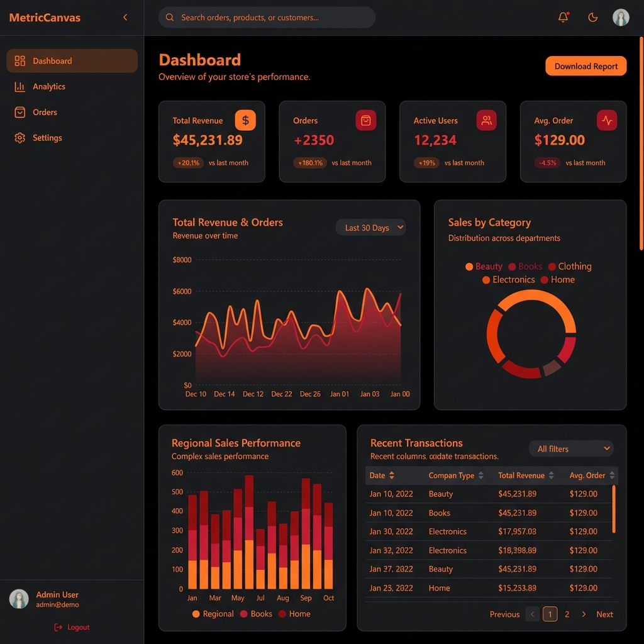Open Analytics in the sidebar
Image resolution: width=644 pixels, height=644 pixels.
[x=49, y=87]
